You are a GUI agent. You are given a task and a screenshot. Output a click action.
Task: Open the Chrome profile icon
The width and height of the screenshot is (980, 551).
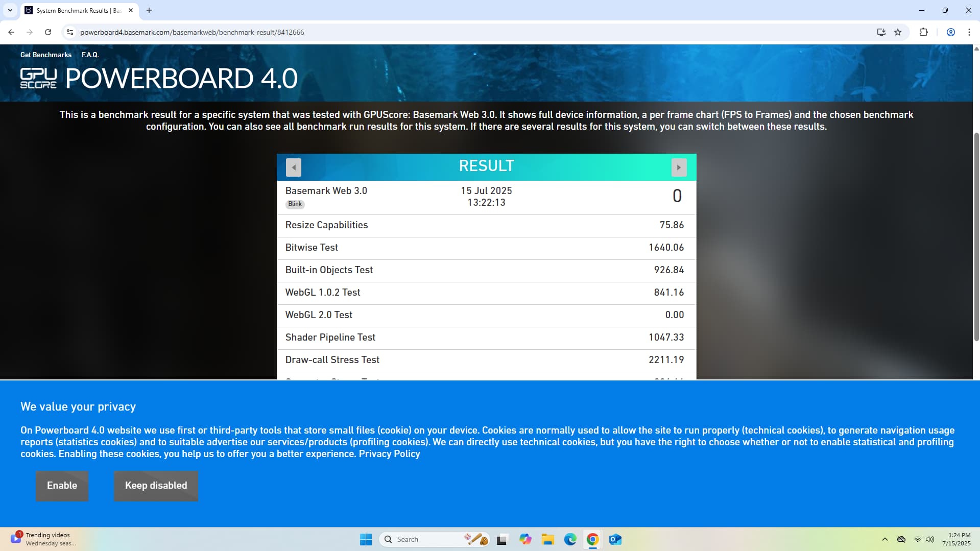pos(950,32)
